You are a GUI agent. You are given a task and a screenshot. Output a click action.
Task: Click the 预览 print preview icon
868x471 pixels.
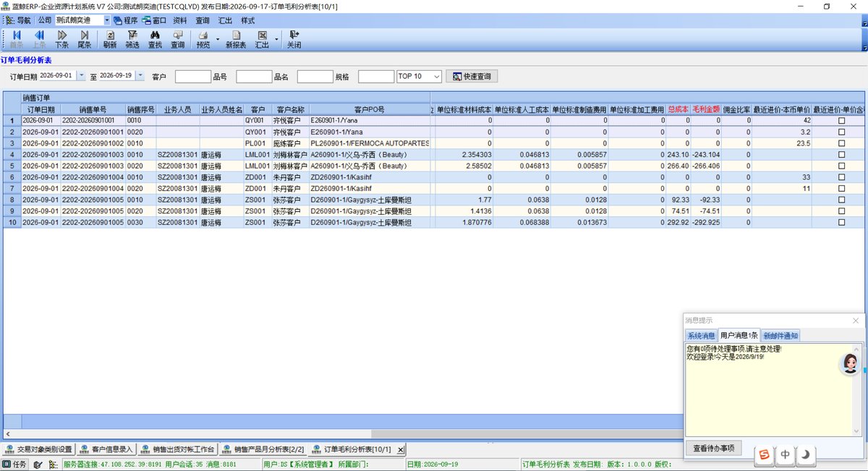[x=203, y=38]
